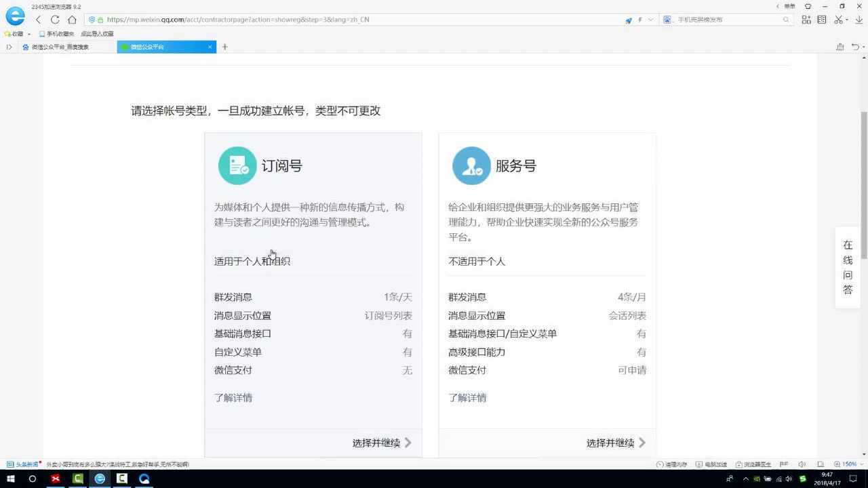The height and width of the screenshot is (488, 868).
Task: Click the lightning bolt icon in address bar
Action: tap(639, 20)
